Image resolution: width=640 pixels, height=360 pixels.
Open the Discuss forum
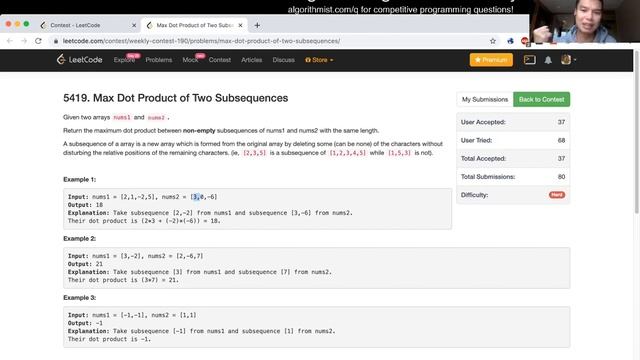coord(283,60)
